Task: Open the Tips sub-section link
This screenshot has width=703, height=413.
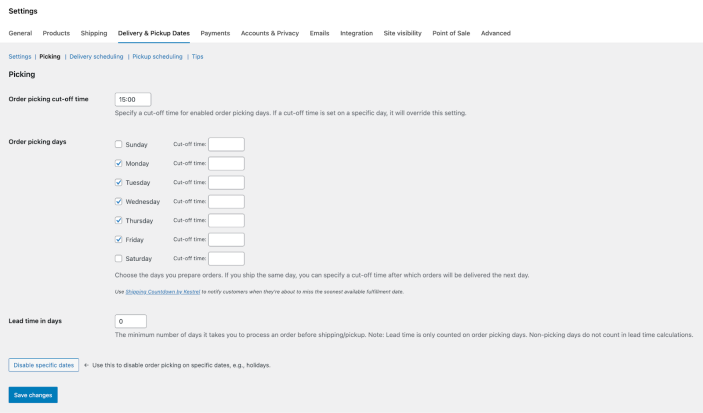Action: tap(197, 57)
